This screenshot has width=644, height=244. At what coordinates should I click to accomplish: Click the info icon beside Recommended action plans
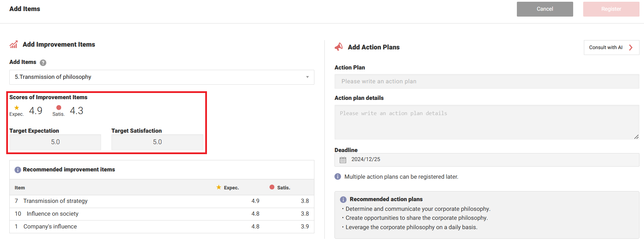click(x=343, y=199)
